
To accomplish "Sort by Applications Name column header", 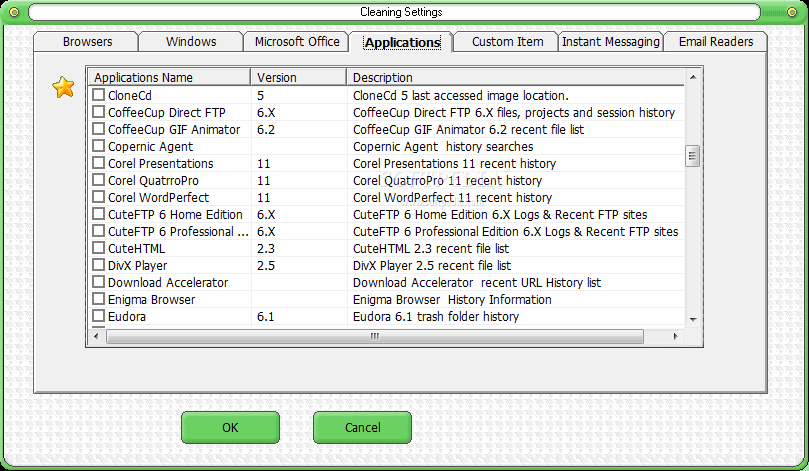I will [169, 77].
